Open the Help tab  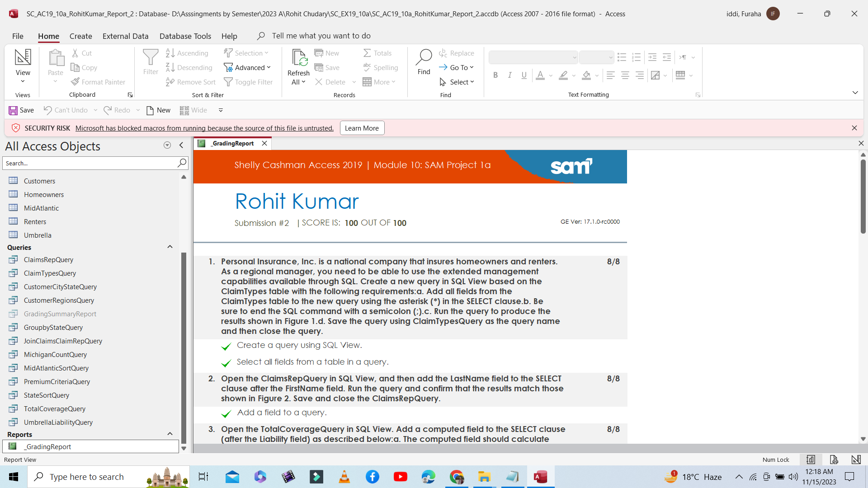(x=229, y=36)
